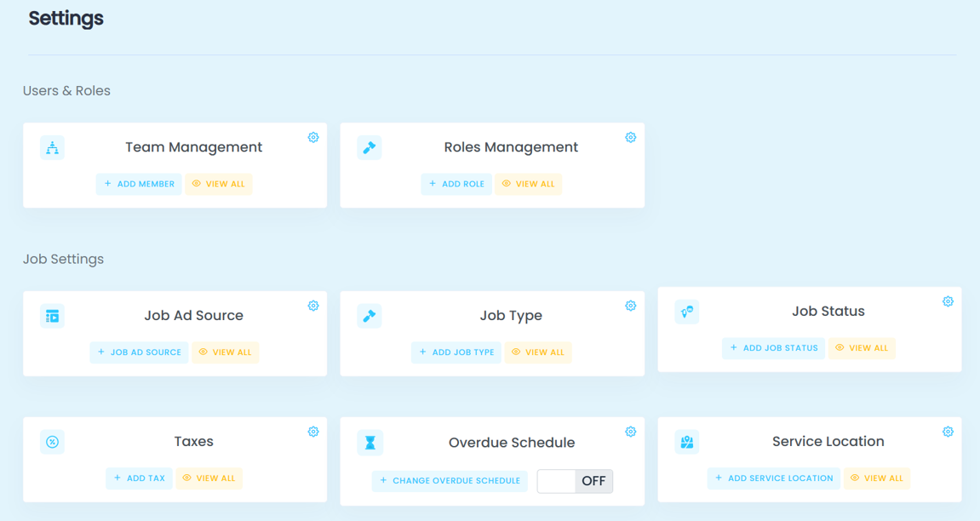Open Service Location gear settings

coord(948,432)
